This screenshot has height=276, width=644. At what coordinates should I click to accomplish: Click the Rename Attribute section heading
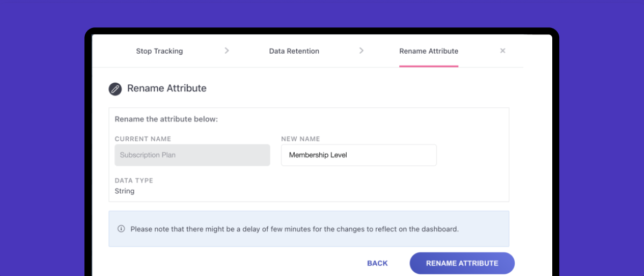point(167,88)
